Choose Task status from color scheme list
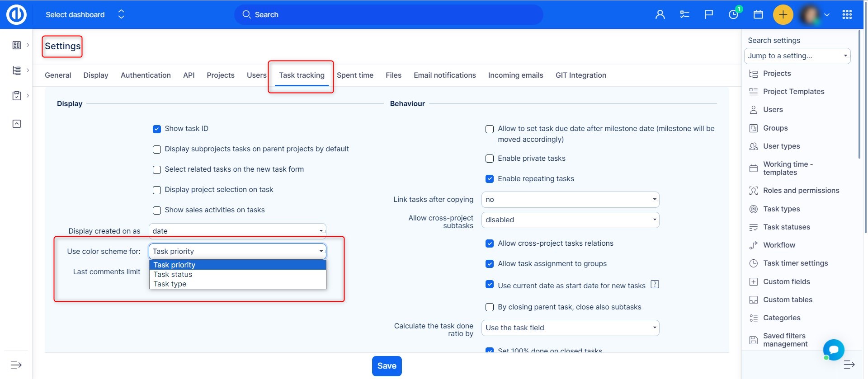The width and height of the screenshot is (868, 379). click(x=173, y=275)
